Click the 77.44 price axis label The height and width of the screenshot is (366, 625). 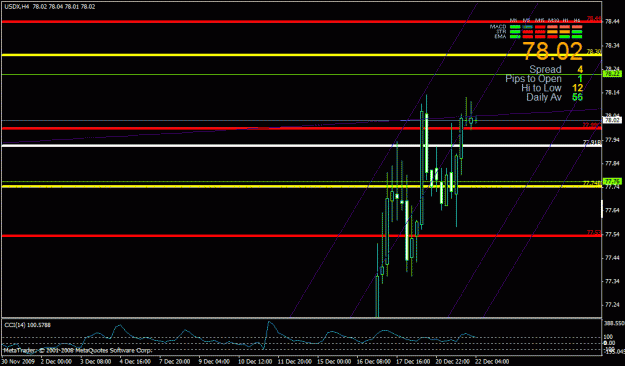(612, 258)
